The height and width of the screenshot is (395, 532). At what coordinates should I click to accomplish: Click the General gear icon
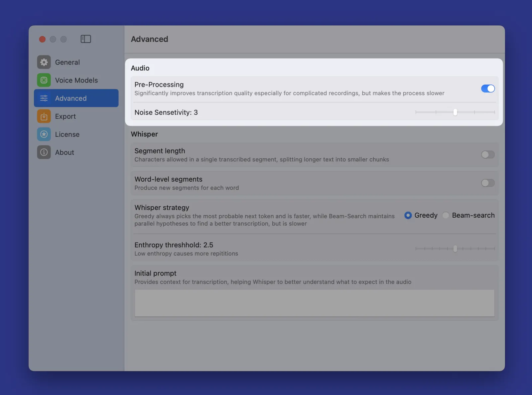(x=44, y=62)
